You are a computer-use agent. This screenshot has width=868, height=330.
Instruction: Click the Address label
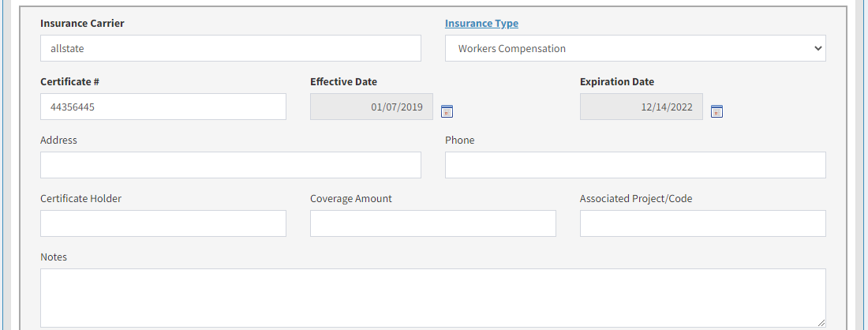(x=58, y=140)
